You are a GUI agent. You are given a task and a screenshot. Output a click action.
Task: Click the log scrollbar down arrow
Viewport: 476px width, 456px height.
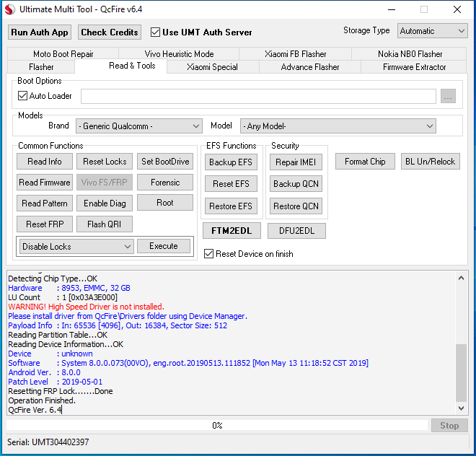pos(461,408)
